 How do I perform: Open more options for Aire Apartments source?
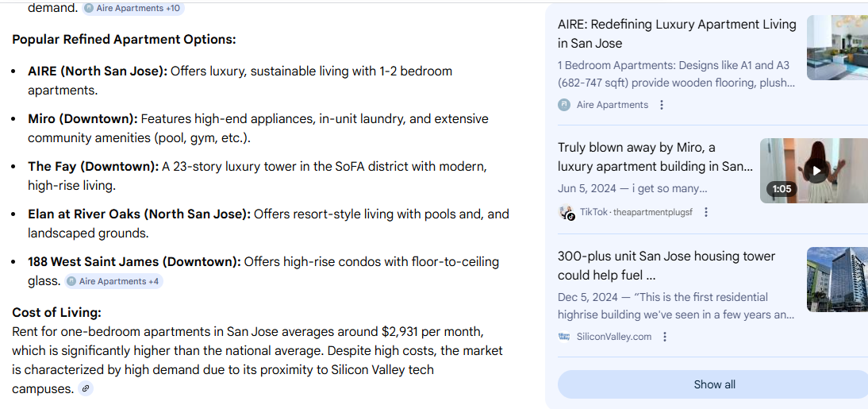pyautogui.click(x=662, y=105)
